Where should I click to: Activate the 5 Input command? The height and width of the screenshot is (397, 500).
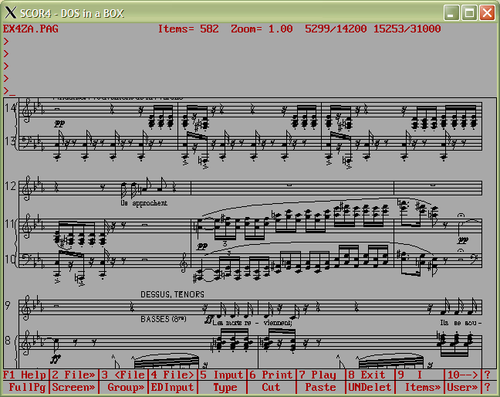[x=222, y=375]
